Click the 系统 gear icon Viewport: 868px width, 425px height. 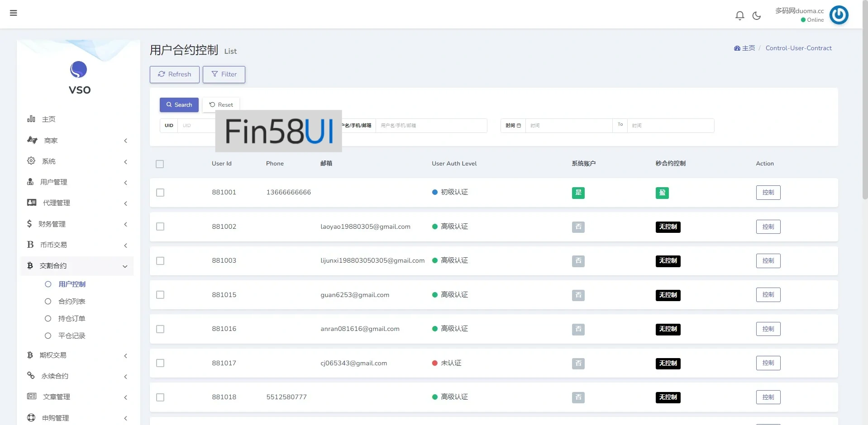[x=31, y=161]
